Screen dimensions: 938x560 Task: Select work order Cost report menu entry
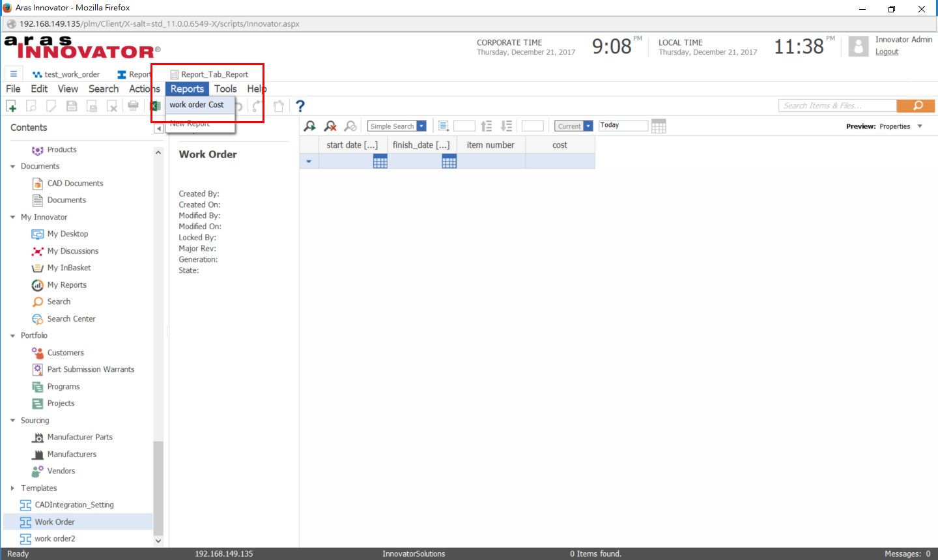coord(199,105)
